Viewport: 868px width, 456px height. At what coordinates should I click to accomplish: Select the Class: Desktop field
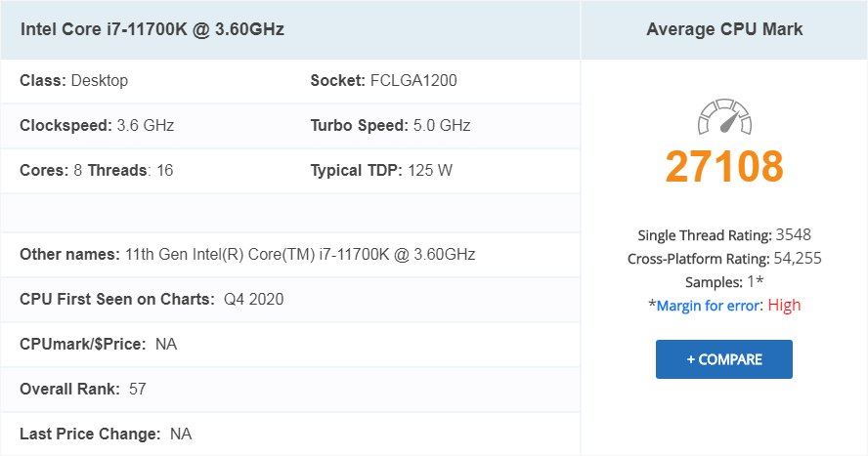click(74, 81)
